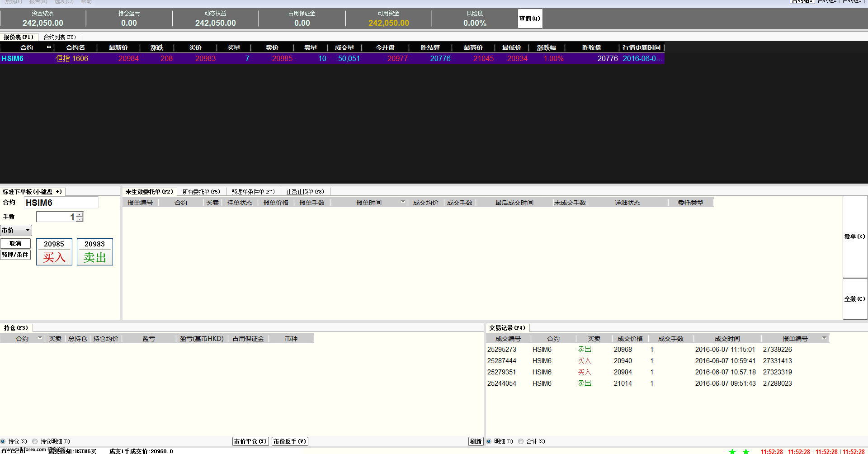The image size is (868, 454).
Task: Click the 报单编号 column header in the orders table
Action: pyautogui.click(x=140, y=203)
